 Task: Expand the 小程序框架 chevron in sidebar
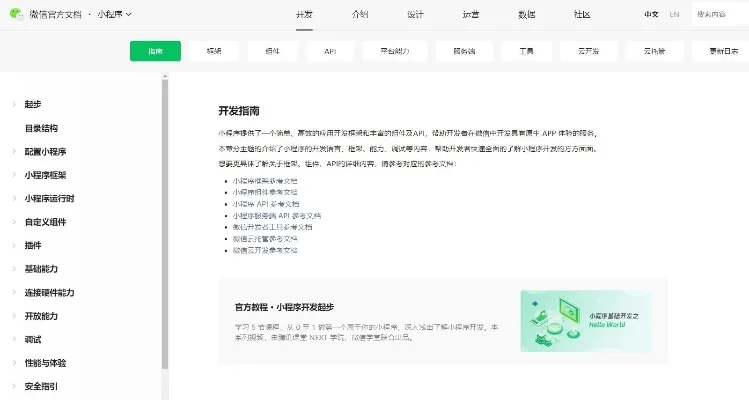(x=14, y=174)
